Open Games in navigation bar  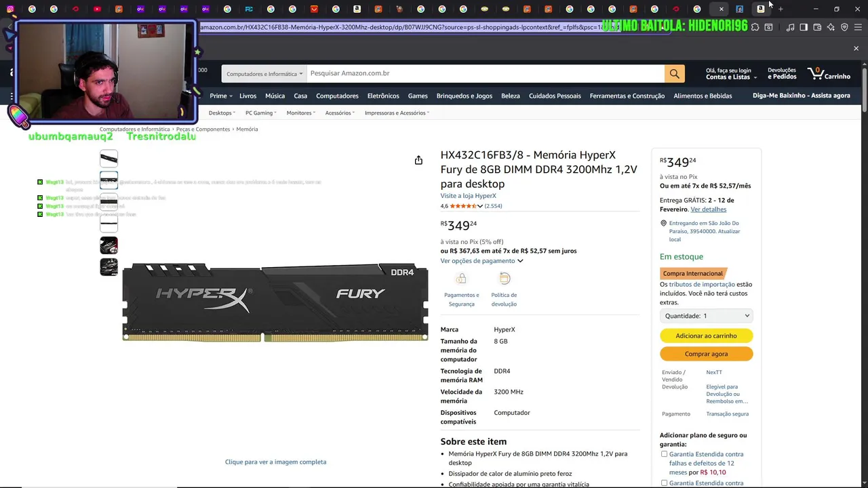pyautogui.click(x=418, y=96)
